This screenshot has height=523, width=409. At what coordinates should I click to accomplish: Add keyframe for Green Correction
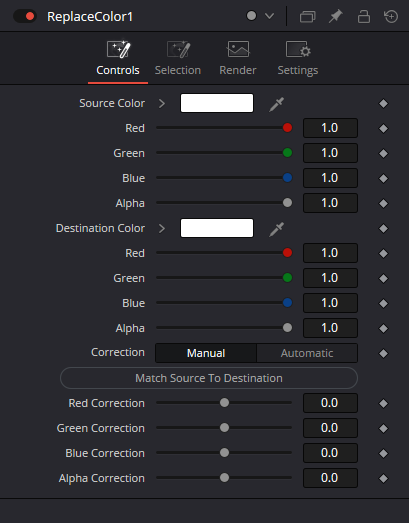pos(383,429)
